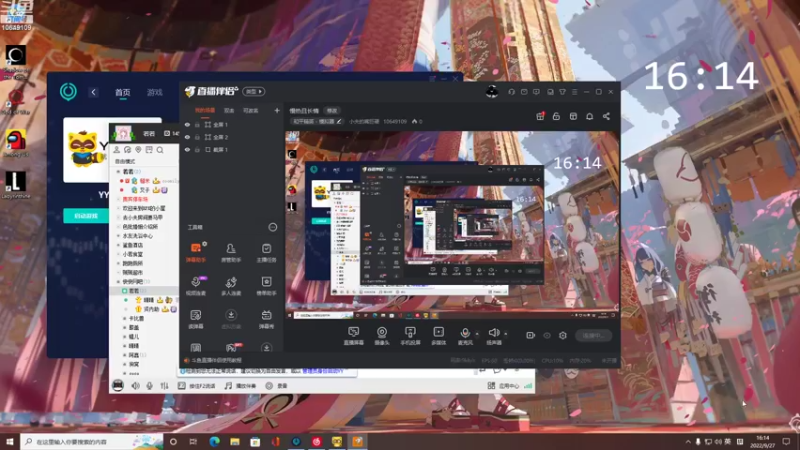Open the headset customer service icon in title bar
This screenshot has height=450, width=800.
(x=511, y=92)
